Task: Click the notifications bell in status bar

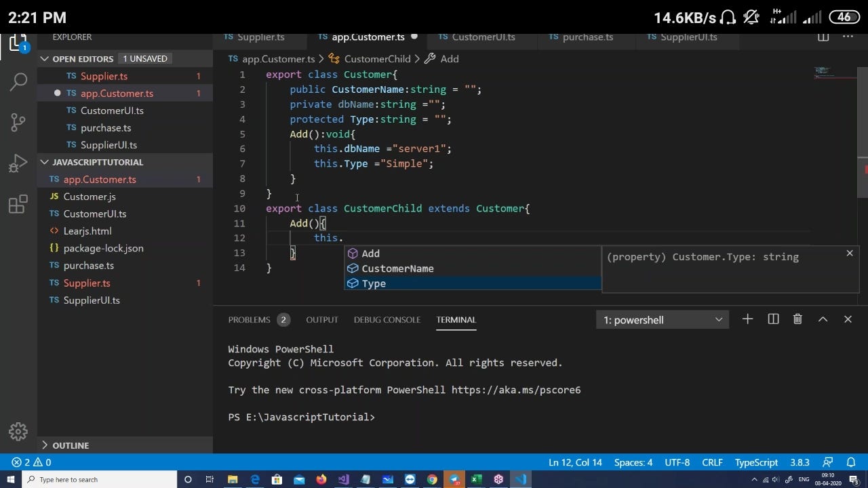Action: [x=850, y=462]
